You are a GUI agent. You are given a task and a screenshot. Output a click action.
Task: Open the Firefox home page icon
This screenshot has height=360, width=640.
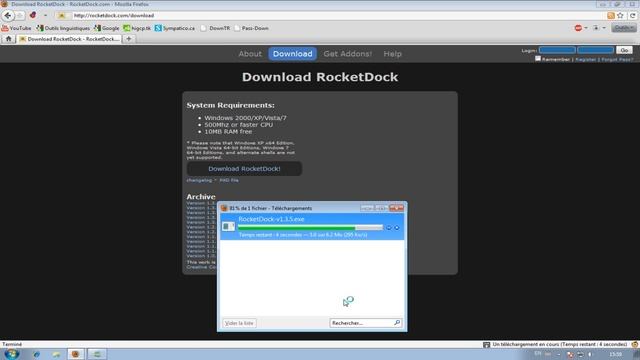(9, 39)
